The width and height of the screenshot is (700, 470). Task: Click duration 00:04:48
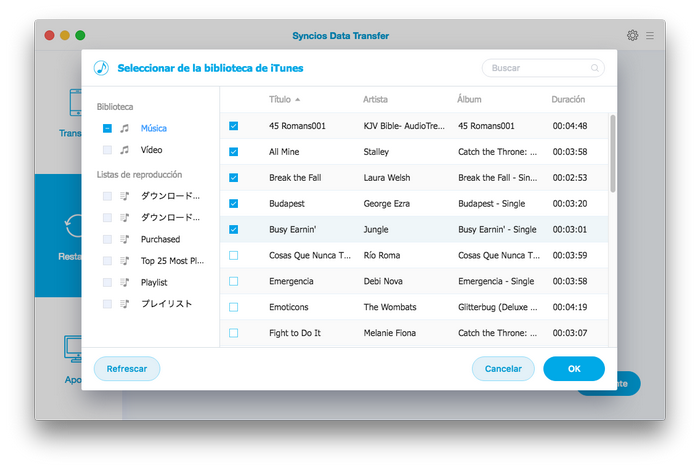(x=570, y=126)
